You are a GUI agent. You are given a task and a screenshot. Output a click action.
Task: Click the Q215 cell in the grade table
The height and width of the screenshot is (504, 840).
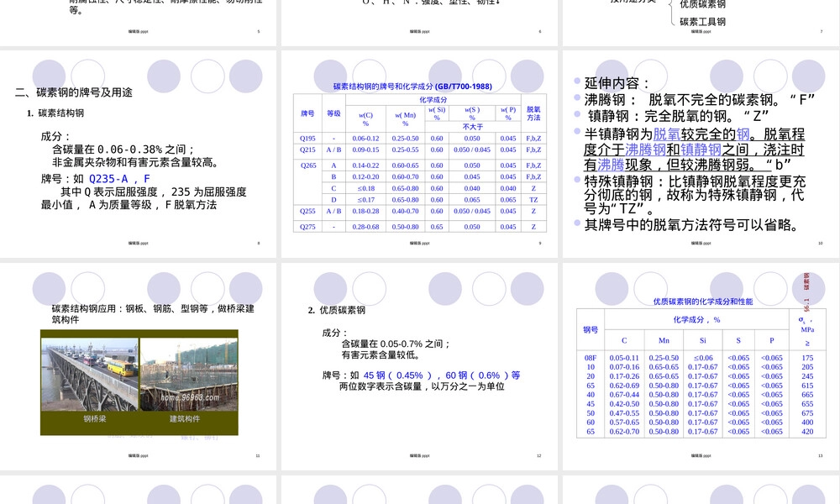pyautogui.click(x=307, y=150)
